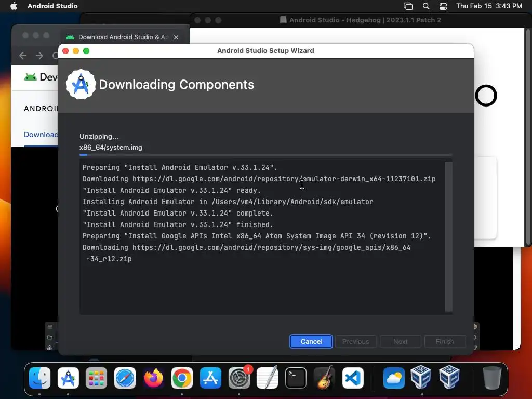Image resolution: width=532 pixels, height=399 pixels.
Task: Open Finder from the dock
Action: 39,378
